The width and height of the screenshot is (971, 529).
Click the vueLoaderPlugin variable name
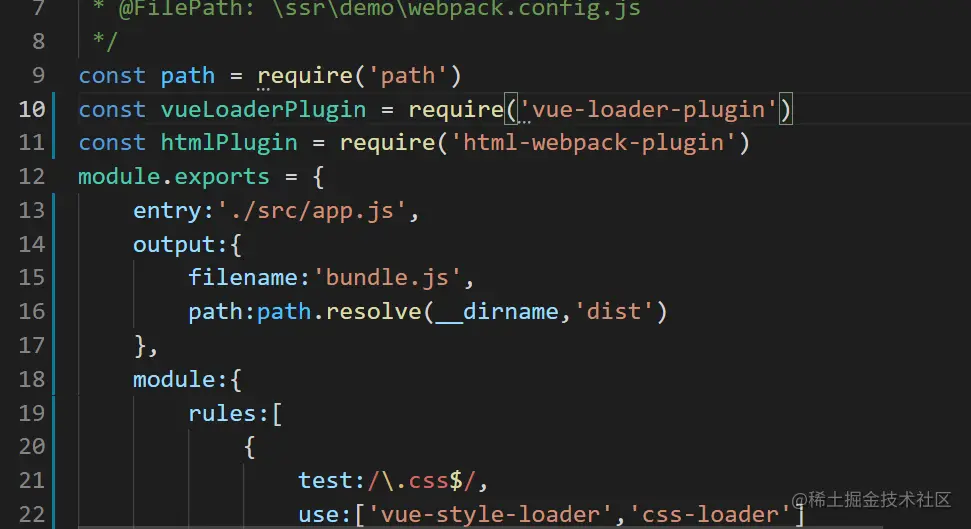tap(263, 110)
